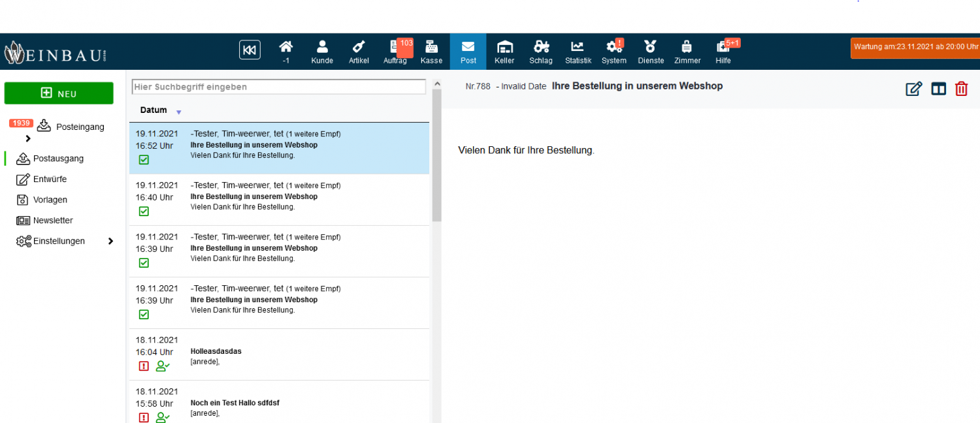The image size is (980, 423).
Task: Click green checkmark on 16:40 message
Action: [x=144, y=211]
